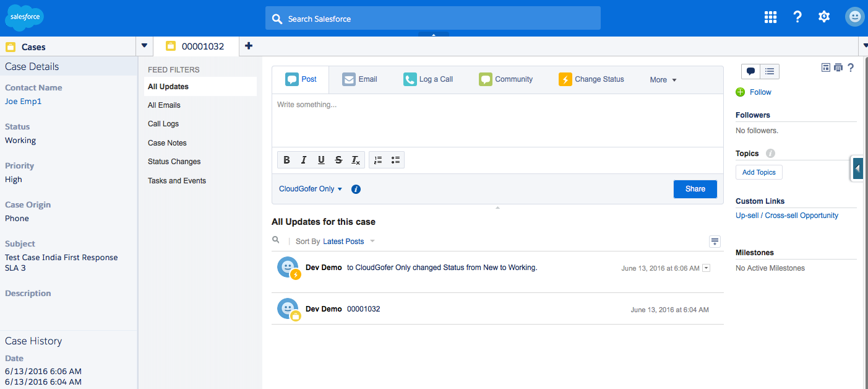The height and width of the screenshot is (389, 868).
Task: Remove text formatting with the Tx icon
Action: click(x=356, y=160)
